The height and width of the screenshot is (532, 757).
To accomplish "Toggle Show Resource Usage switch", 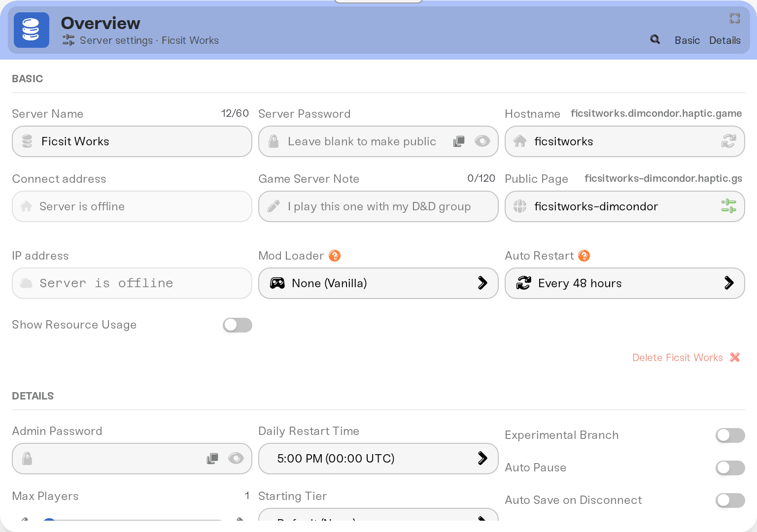I will click(238, 325).
